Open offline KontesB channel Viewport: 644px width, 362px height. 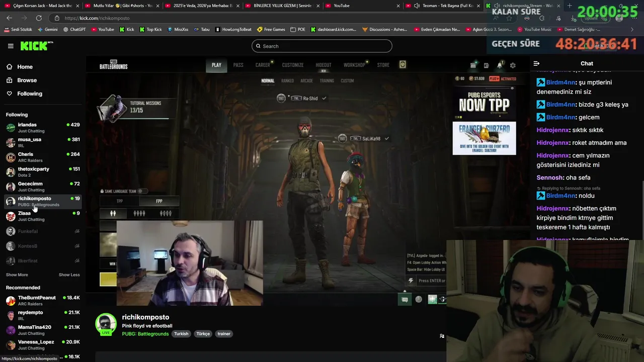(43, 246)
